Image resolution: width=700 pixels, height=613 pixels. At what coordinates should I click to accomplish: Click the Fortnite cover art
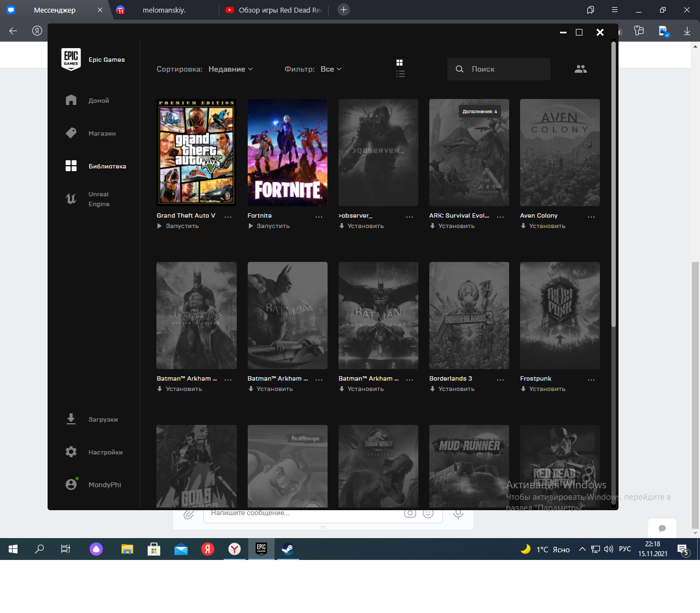(288, 152)
